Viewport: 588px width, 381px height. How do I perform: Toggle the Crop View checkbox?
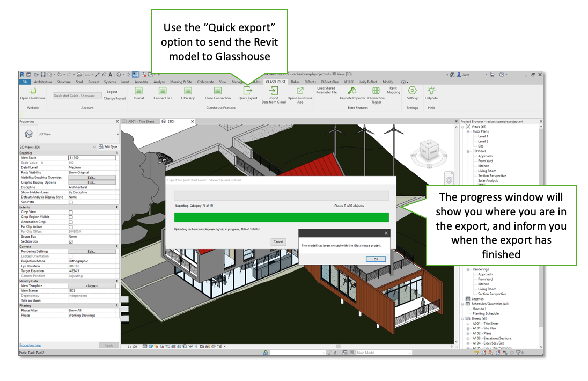(x=70, y=212)
